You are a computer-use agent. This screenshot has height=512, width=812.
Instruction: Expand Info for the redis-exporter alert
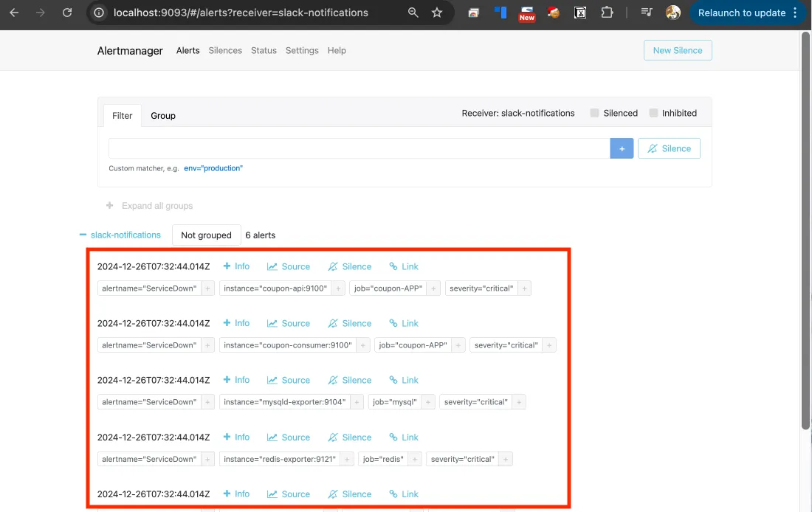236,437
